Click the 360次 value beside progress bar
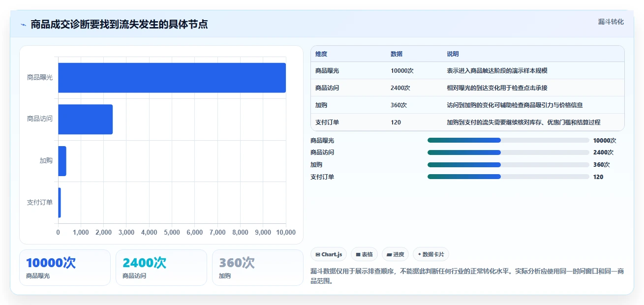Image resolution: width=644 pixels, height=305 pixels. [x=601, y=165]
